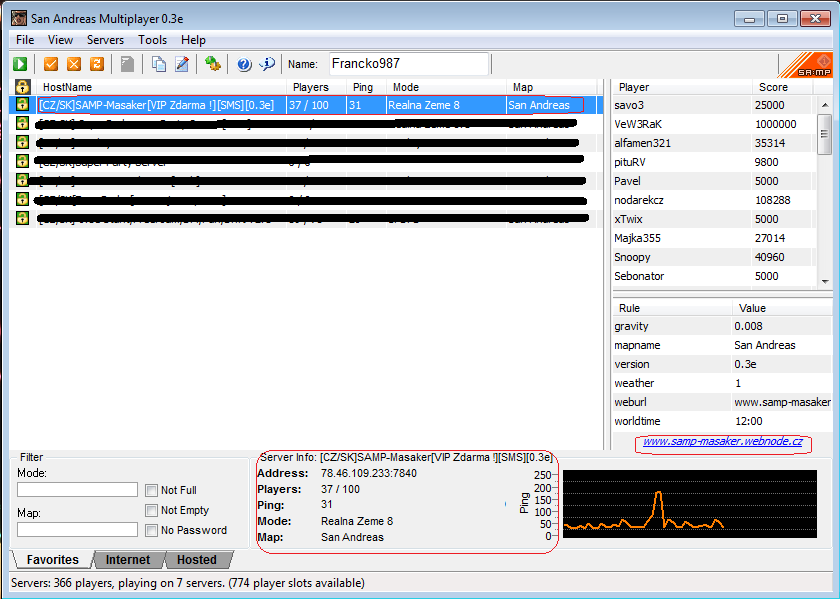Select the [CZ/SK]SAMP-Masaker server row
The image size is (840, 600).
click(305, 105)
